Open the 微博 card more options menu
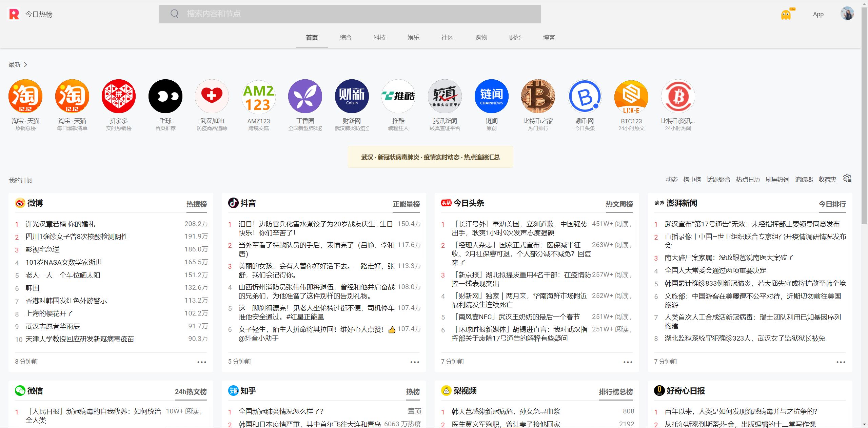This screenshot has width=868, height=428. [202, 362]
